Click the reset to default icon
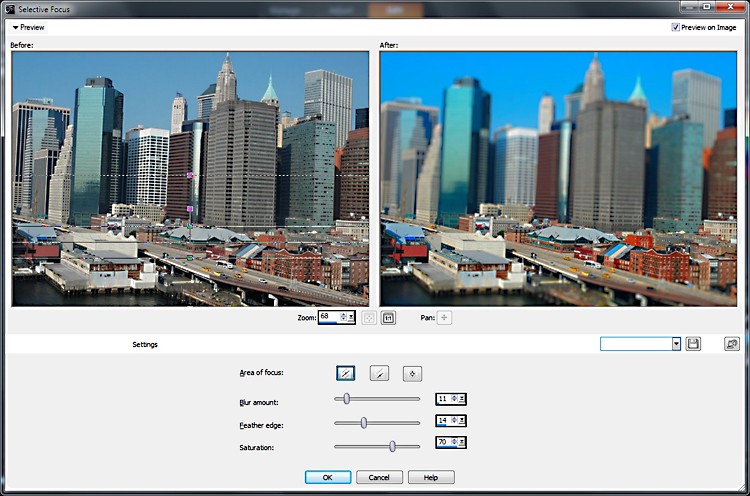This screenshot has height=496, width=750. [732, 344]
